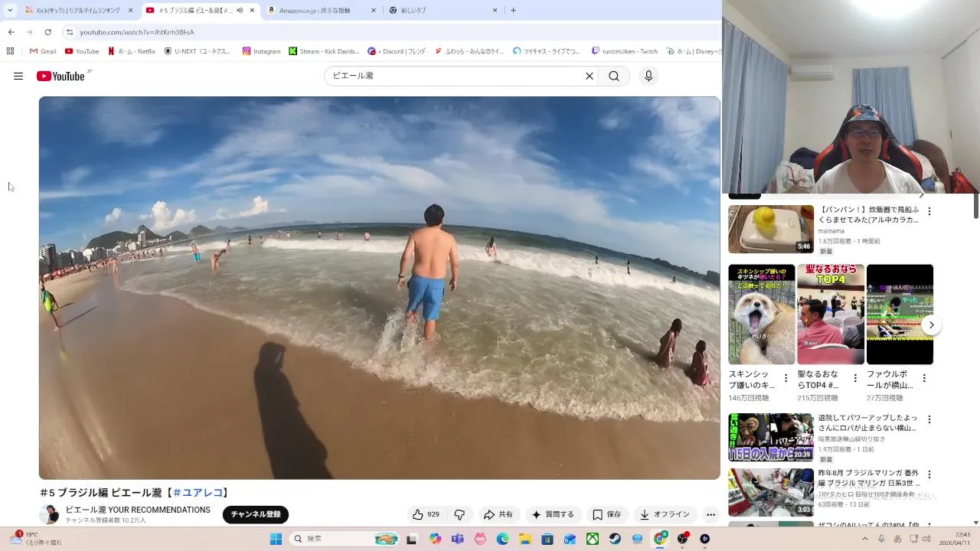
Task: Reload the page with refresh icon
Action: (x=47, y=32)
